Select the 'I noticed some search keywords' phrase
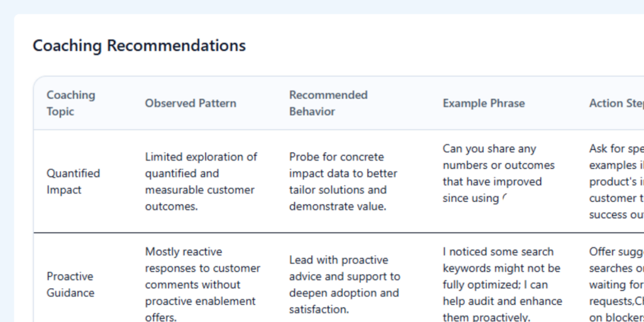 (502, 284)
